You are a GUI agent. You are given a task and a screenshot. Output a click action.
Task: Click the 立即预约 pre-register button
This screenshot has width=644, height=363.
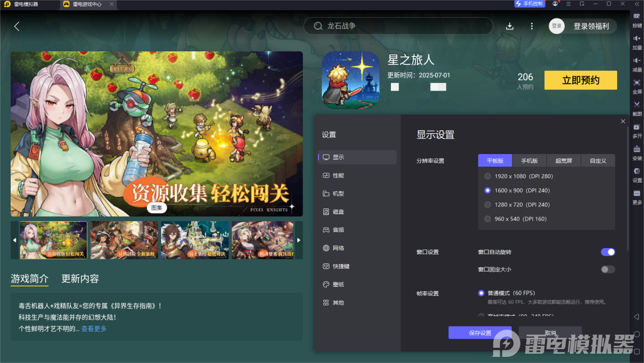point(580,80)
